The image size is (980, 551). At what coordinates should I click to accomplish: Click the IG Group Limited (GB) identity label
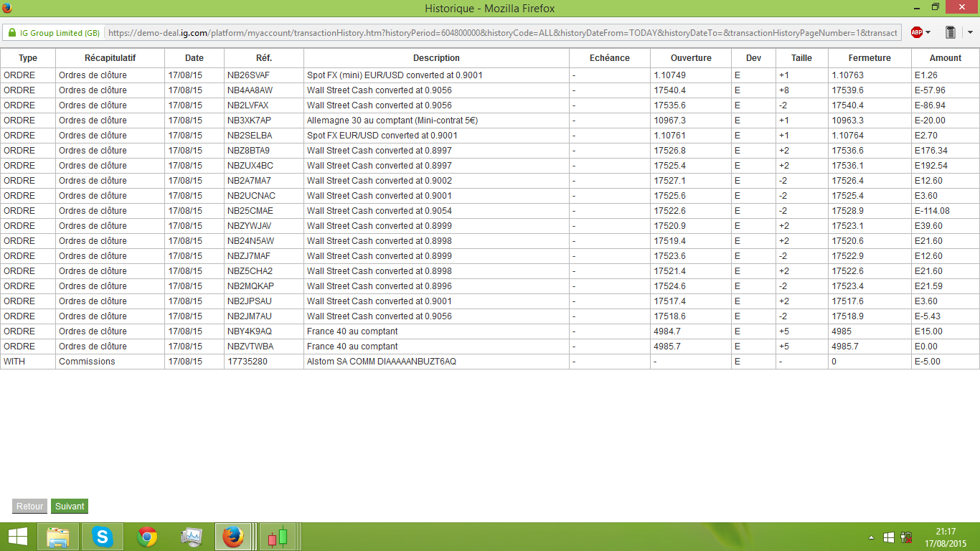60,33
